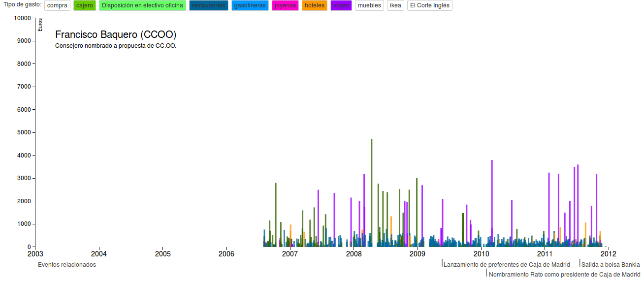Click the 'Eventos relacionados' label
Viewport: 644px width, 281px height.
[67, 265]
